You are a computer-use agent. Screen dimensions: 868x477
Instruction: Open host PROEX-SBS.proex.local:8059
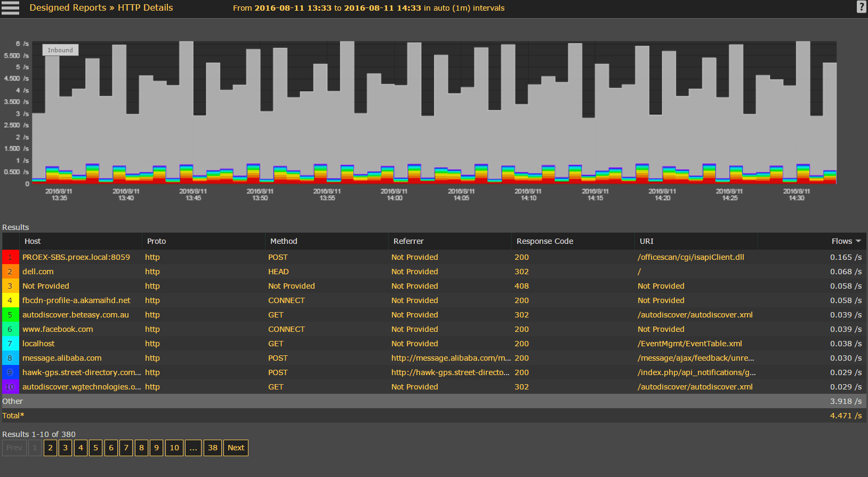[76, 257]
